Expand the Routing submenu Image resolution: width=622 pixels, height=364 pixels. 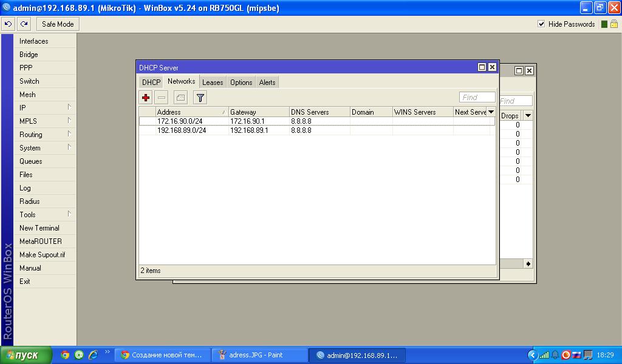45,135
